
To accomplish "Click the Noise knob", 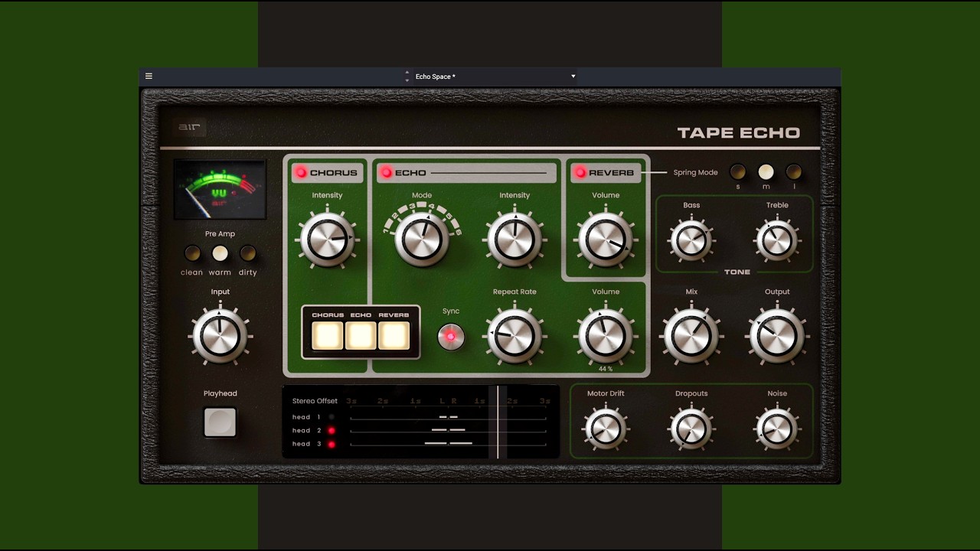I will click(777, 429).
